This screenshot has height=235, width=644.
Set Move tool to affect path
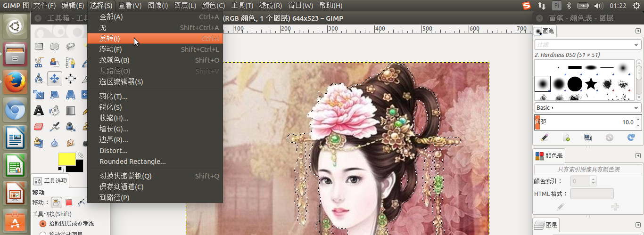pyautogui.click(x=82, y=202)
